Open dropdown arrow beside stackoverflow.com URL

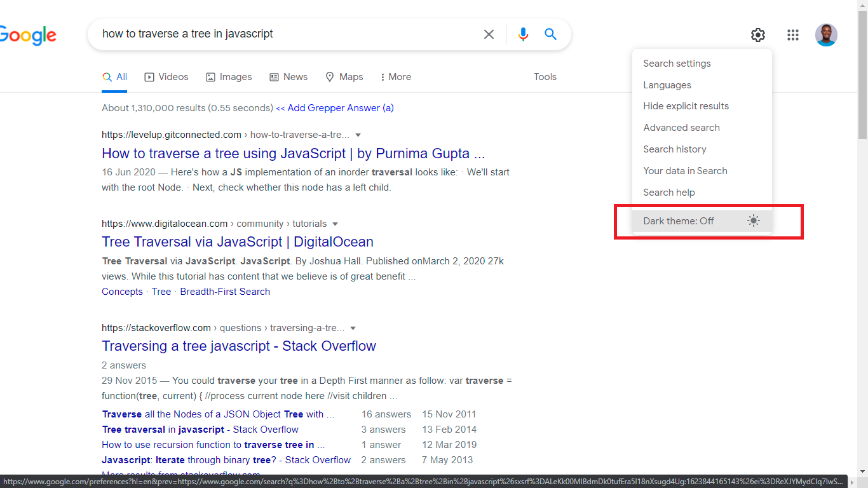pyautogui.click(x=353, y=329)
